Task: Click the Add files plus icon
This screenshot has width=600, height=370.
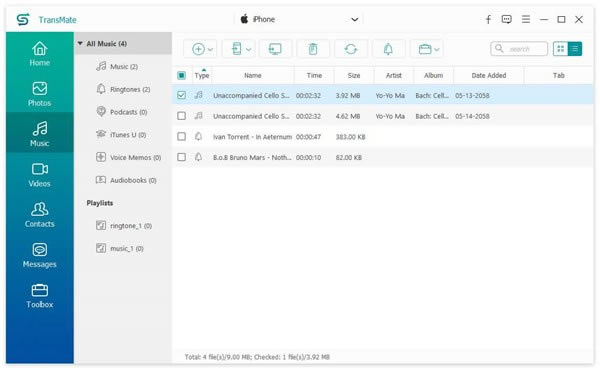Action: pyautogui.click(x=198, y=49)
